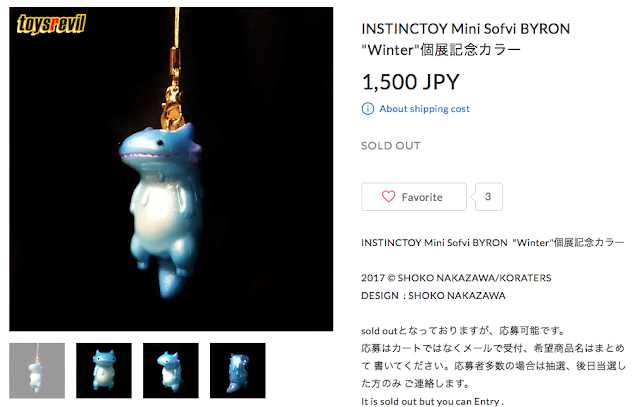The height and width of the screenshot is (407, 640).
Task: Select the first thumbnail with gray background
Action: click(37, 370)
